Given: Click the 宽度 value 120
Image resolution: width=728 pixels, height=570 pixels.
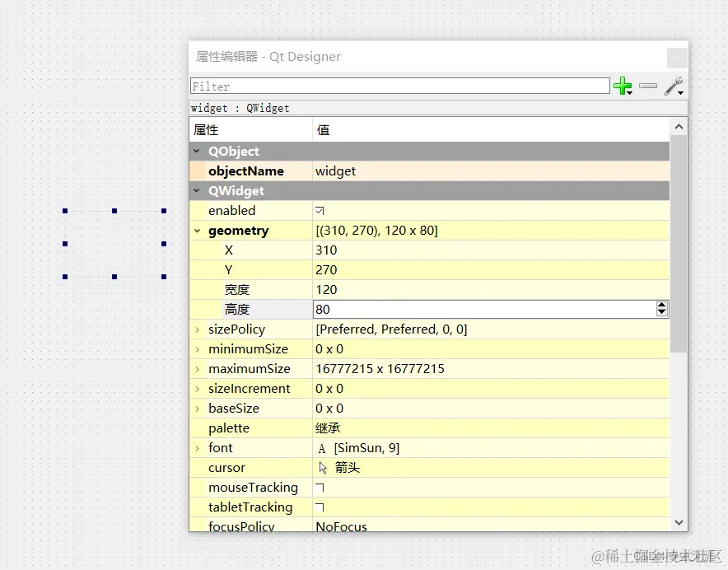Looking at the screenshot, I should coord(326,290).
